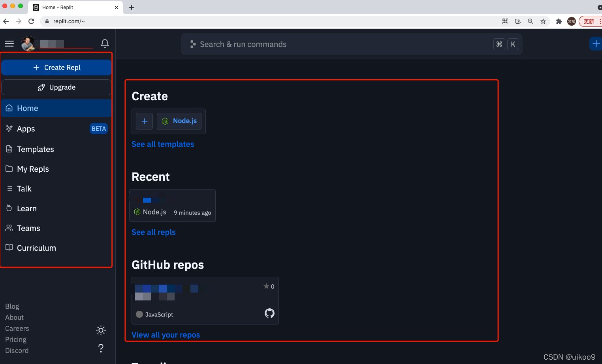Click the About footer link
The width and height of the screenshot is (602, 364).
coord(15,317)
